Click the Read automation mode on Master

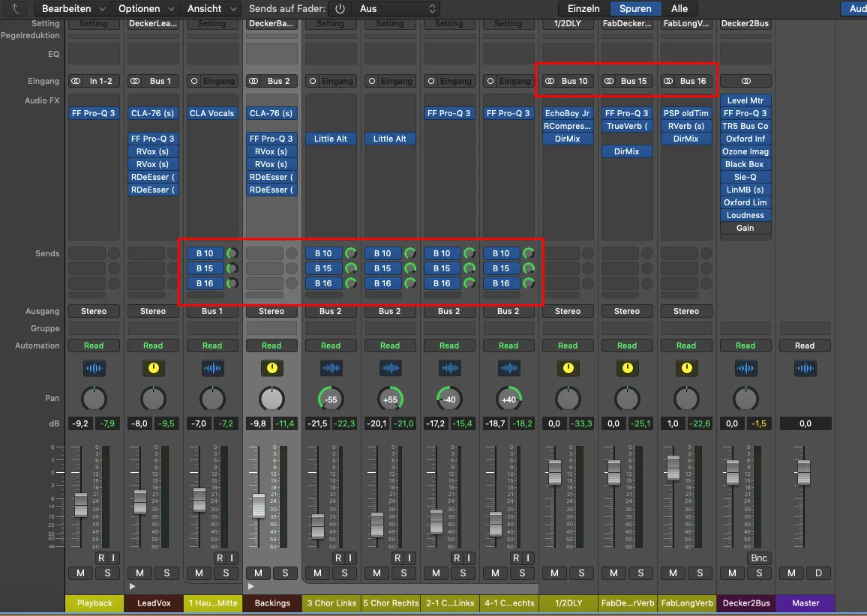805,345
